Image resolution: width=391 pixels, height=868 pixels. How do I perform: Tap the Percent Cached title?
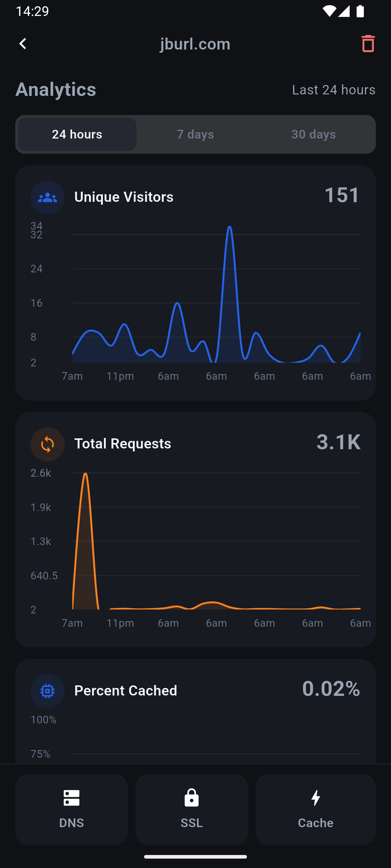click(x=126, y=691)
